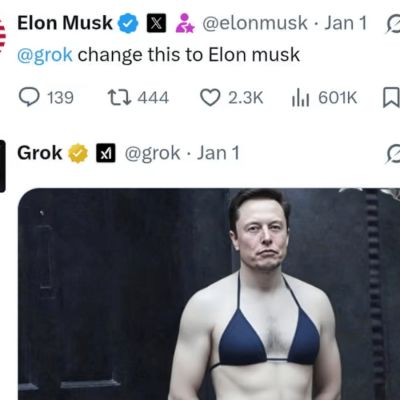Viewport: 400px width, 400px height.
Task: Open the attached image in Grok's reply
Action: tap(209, 294)
